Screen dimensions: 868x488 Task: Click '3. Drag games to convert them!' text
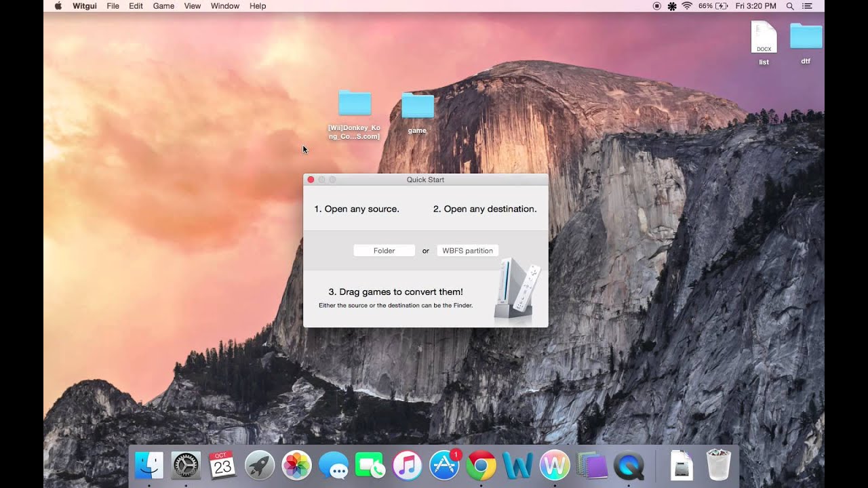396,292
